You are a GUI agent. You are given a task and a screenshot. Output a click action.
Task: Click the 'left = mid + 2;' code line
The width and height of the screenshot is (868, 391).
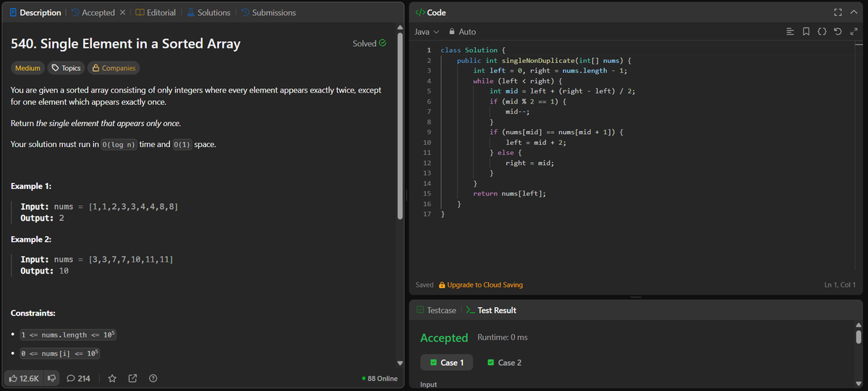click(536, 143)
